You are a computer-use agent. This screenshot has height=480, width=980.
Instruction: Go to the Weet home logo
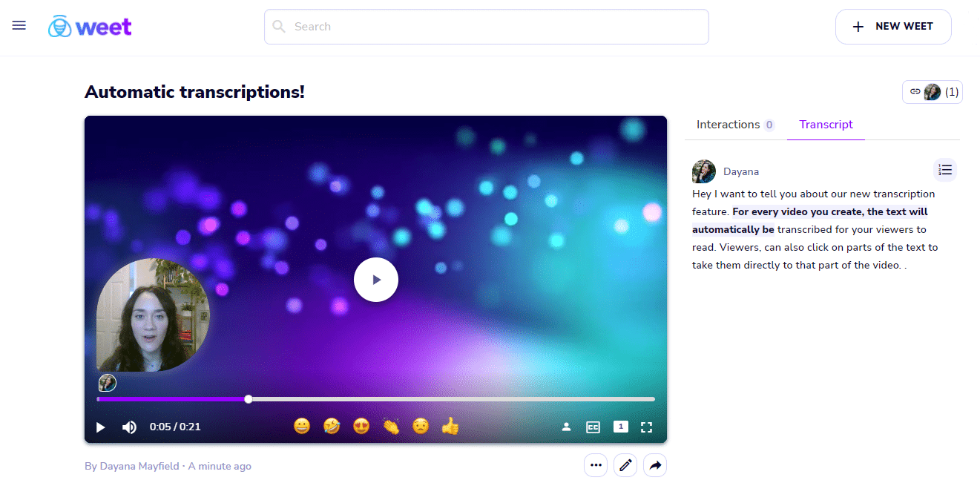pos(90,27)
